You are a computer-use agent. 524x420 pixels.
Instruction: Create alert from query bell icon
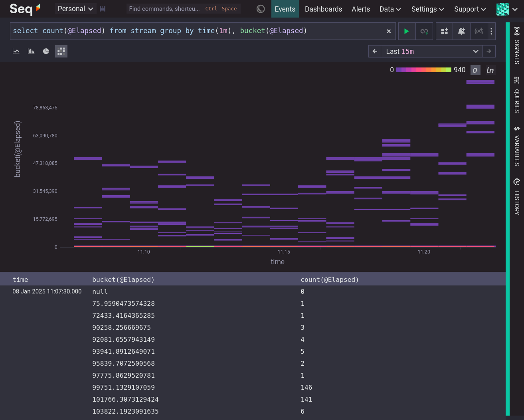coord(461,31)
